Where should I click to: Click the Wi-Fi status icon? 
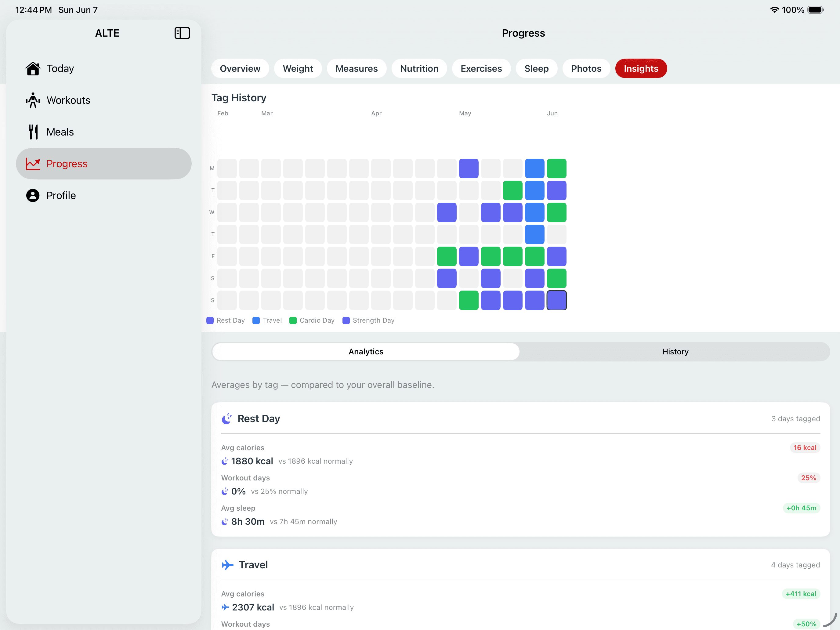pos(774,10)
